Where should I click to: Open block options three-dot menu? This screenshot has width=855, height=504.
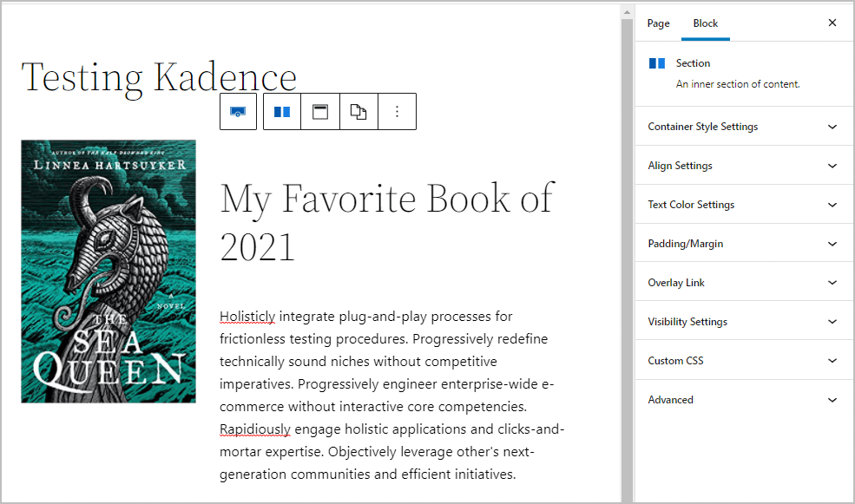(397, 112)
